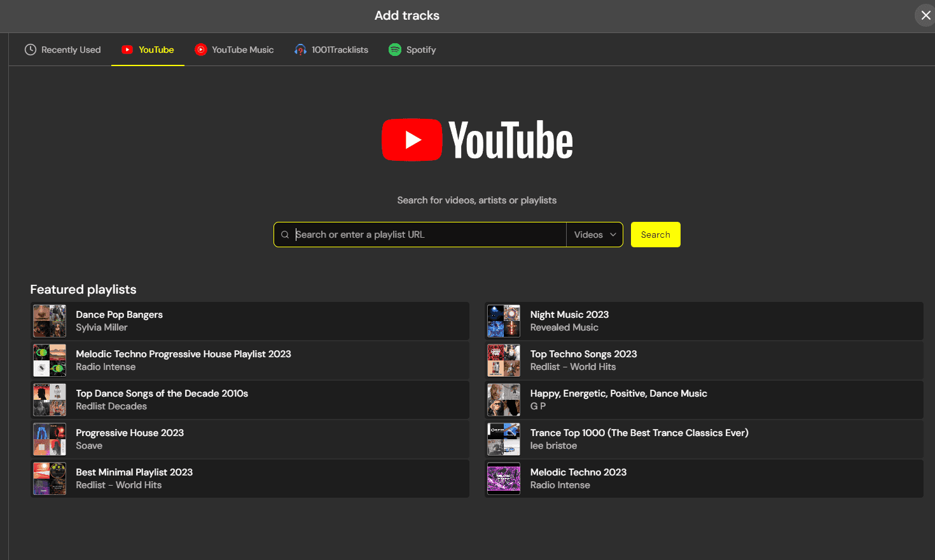Click the magnifier icon in search box

(285, 235)
